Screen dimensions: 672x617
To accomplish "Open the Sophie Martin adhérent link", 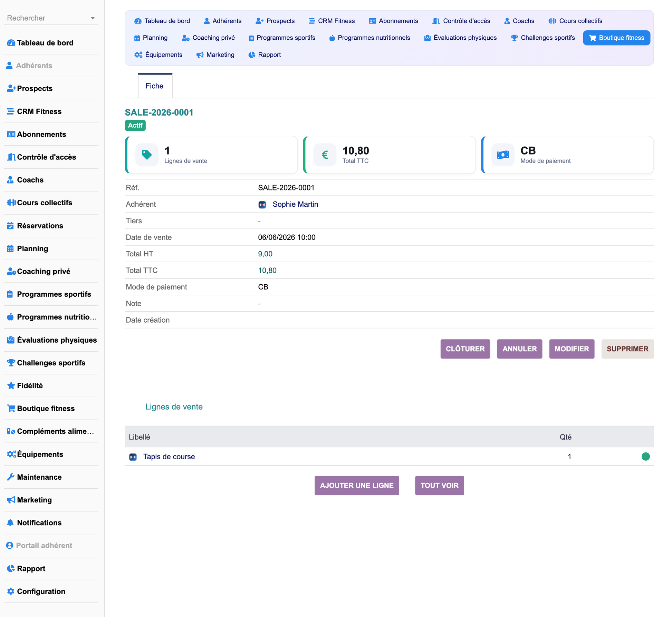I will [295, 204].
